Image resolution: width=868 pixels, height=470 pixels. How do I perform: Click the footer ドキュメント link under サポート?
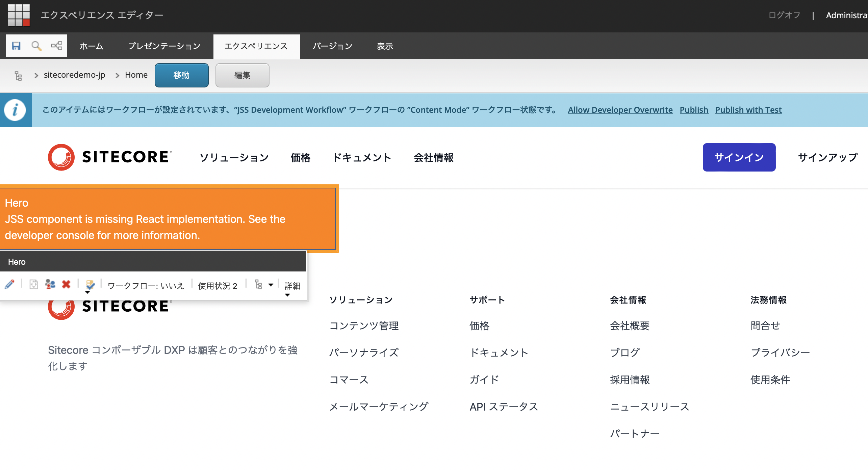(499, 352)
